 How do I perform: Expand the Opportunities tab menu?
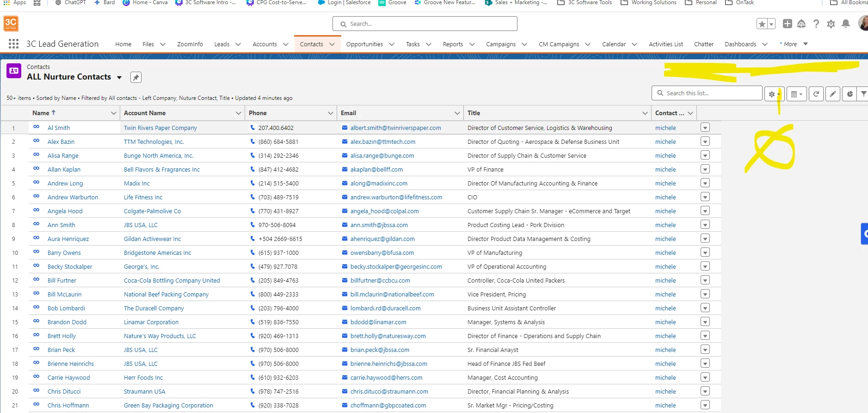tap(392, 44)
